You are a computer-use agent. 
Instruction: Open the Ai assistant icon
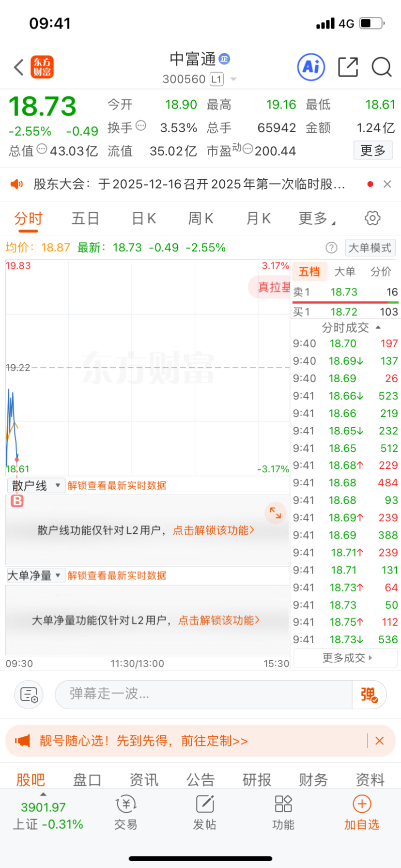[311, 67]
